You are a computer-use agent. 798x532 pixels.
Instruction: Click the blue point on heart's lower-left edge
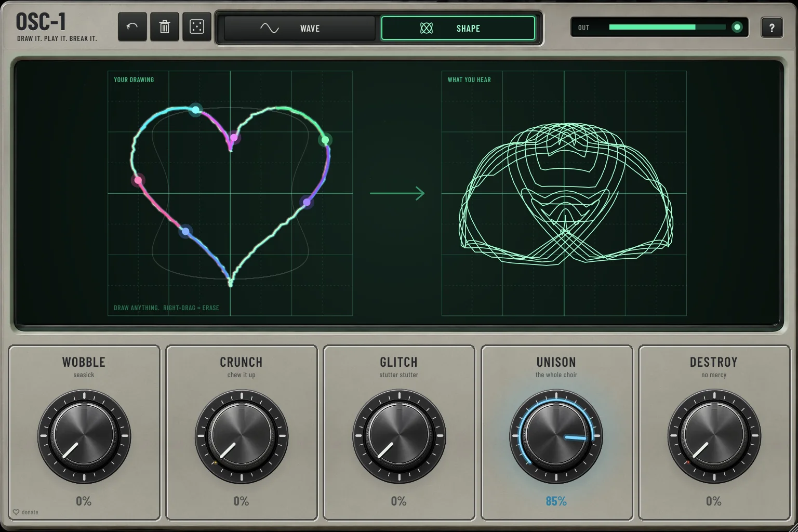coord(185,231)
